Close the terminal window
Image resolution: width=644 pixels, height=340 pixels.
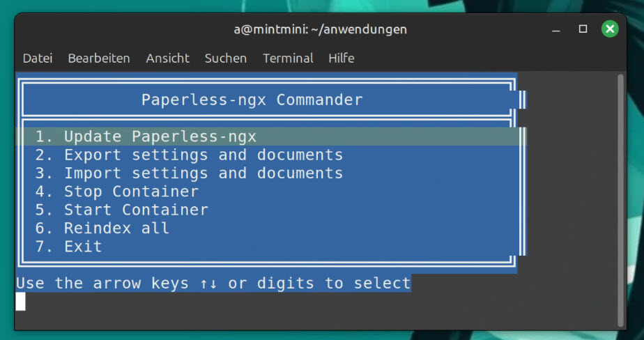tap(610, 29)
